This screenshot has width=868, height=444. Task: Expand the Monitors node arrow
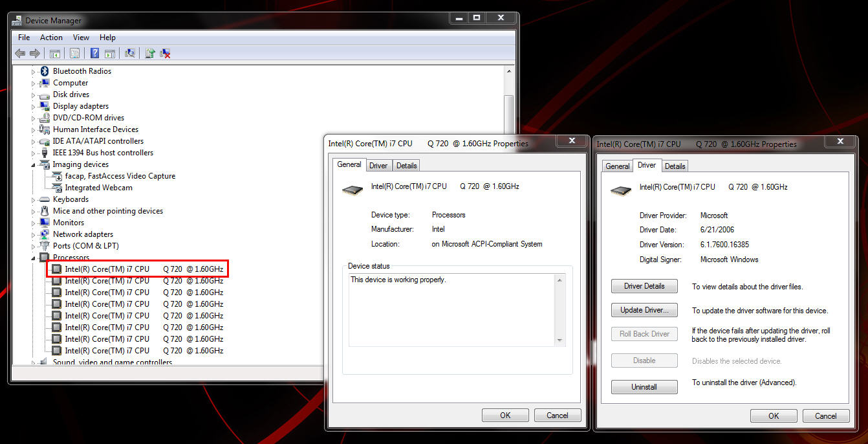coord(34,223)
